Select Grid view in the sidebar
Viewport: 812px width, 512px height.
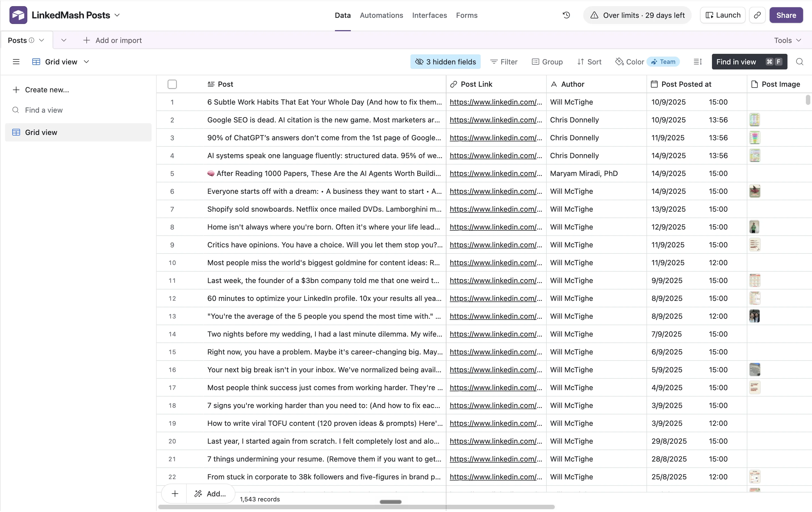(x=78, y=132)
